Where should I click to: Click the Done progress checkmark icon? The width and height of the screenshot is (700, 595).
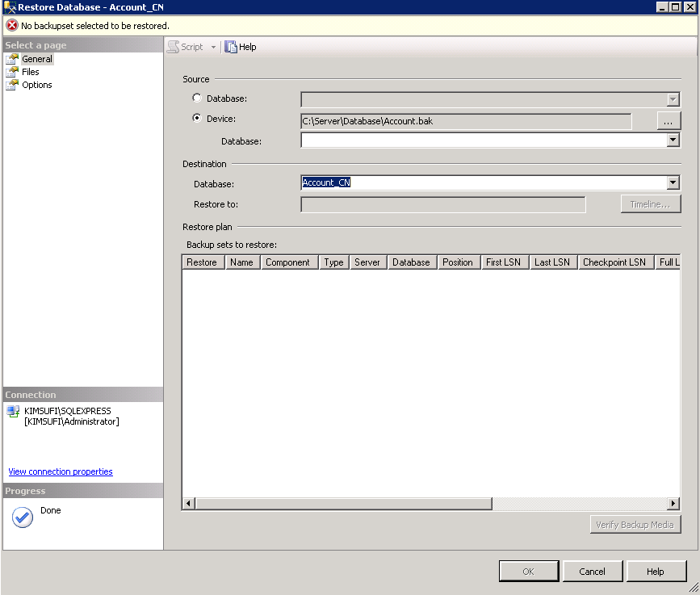click(x=23, y=517)
